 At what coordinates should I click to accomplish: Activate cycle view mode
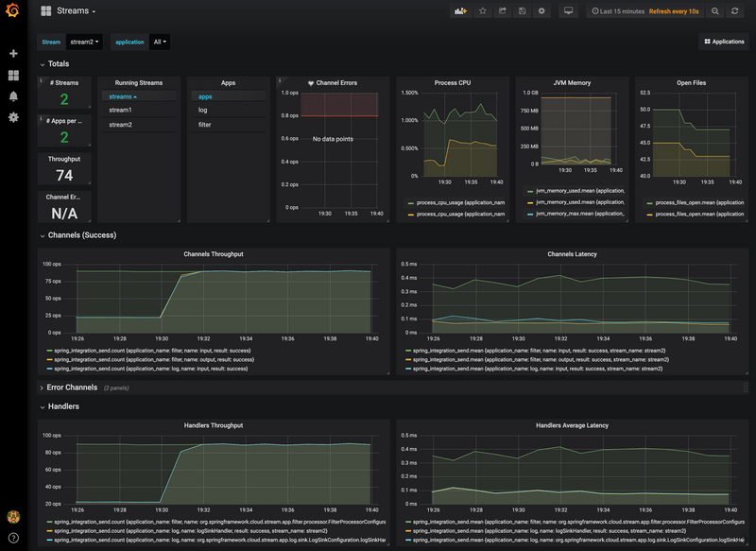[x=569, y=11]
